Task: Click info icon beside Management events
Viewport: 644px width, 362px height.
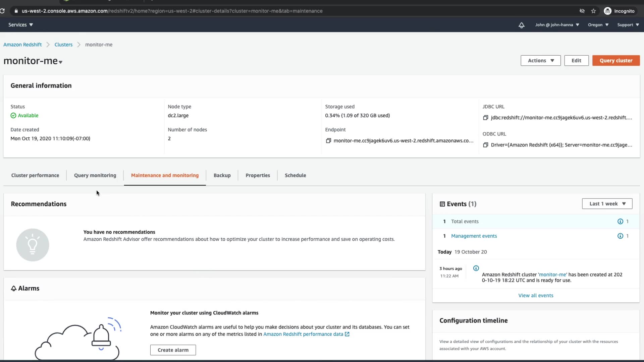Action: [x=620, y=236]
